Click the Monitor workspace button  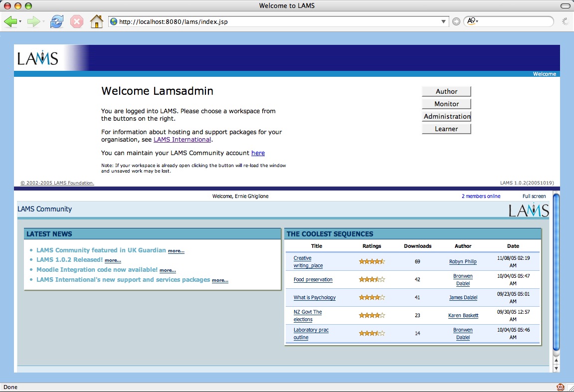coord(446,104)
